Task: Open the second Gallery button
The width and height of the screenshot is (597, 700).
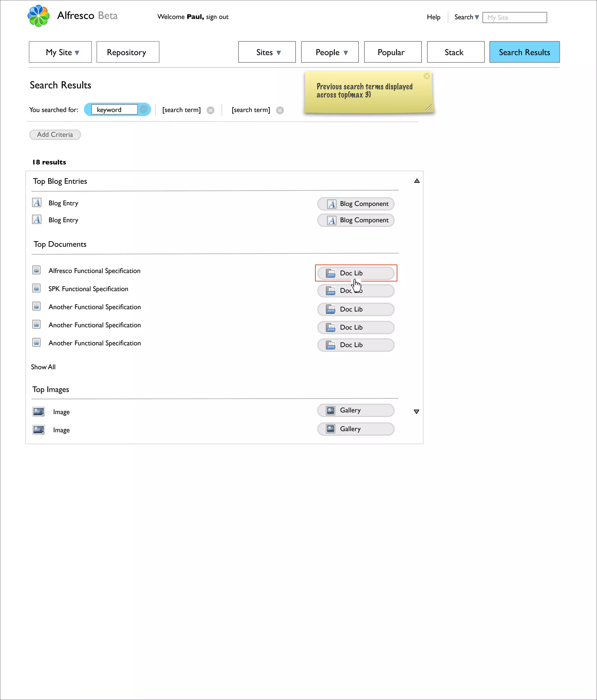Action: [x=356, y=429]
